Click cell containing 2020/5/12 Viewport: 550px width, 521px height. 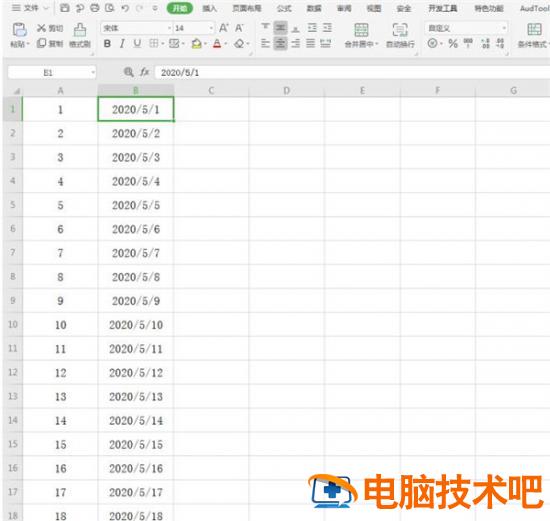click(x=136, y=373)
